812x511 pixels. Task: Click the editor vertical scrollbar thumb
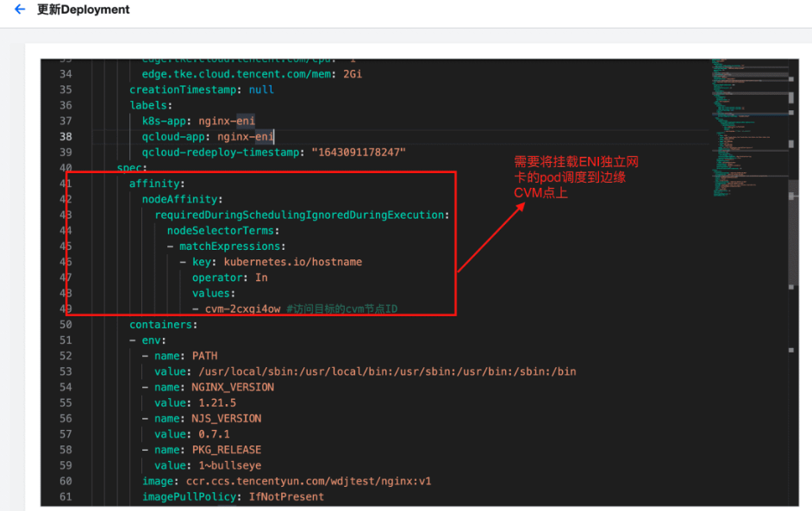tap(793, 232)
